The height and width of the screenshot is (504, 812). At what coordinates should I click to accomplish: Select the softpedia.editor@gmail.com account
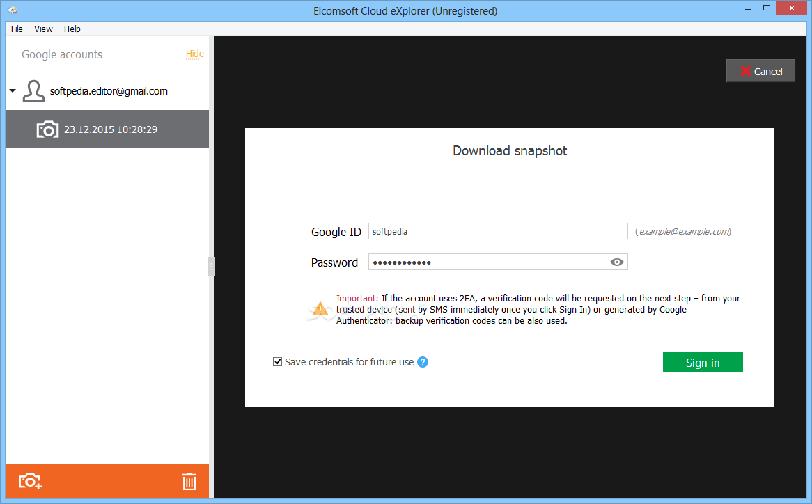click(109, 91)
